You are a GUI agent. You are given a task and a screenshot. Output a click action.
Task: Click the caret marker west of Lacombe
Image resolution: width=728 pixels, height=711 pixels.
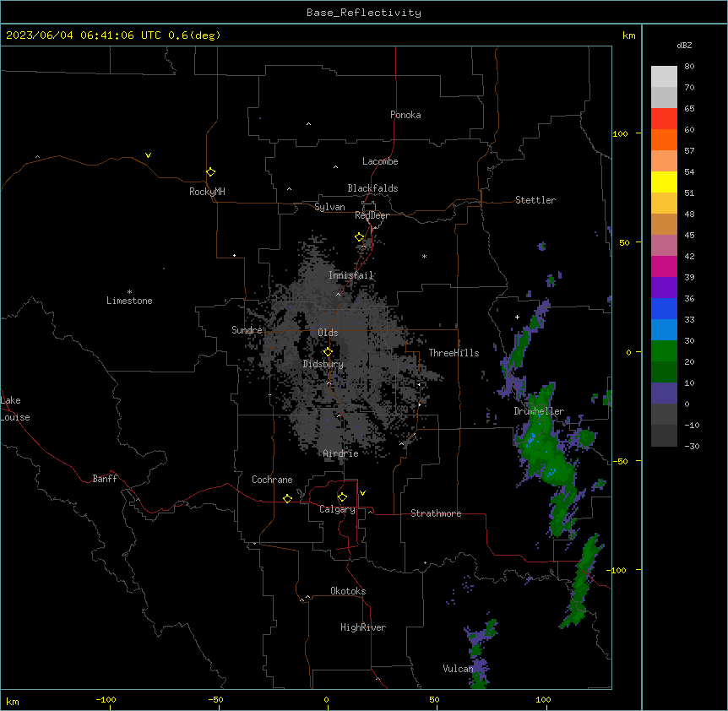tap(335, 167)
